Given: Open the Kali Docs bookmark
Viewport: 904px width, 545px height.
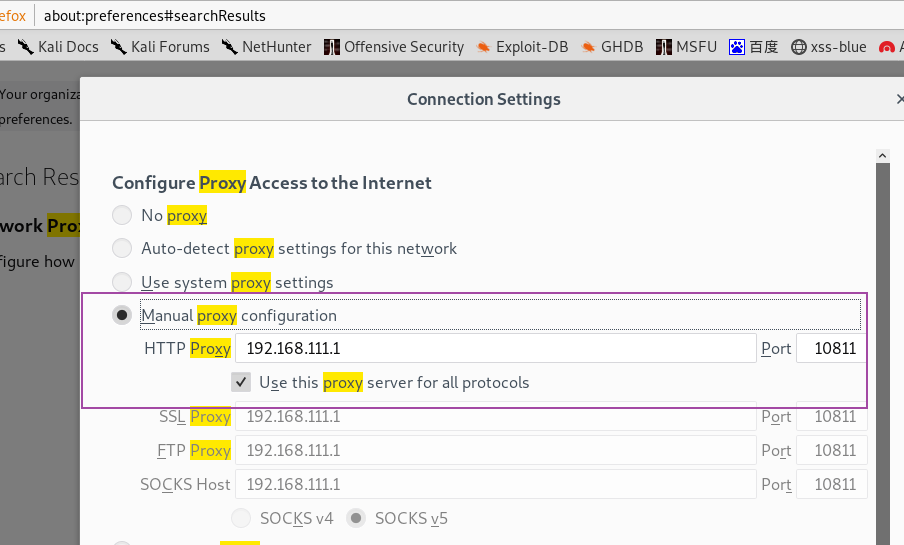Looking at the screenshot, I should coord(58,47).
